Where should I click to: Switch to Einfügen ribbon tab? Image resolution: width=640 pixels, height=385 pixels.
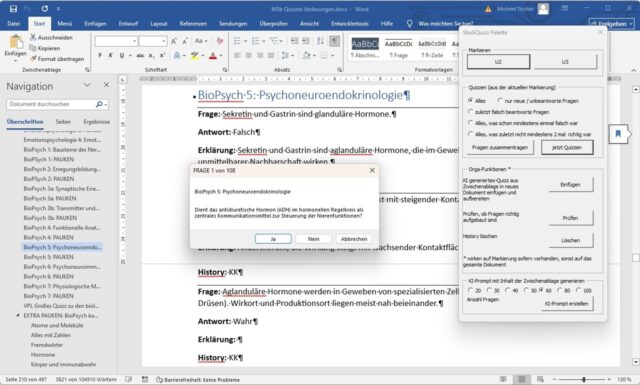click(96, 24)
